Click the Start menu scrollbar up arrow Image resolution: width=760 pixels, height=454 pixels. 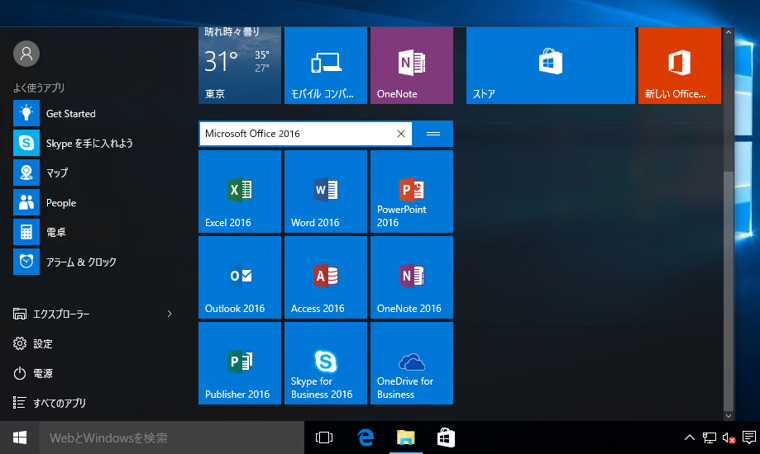[728, 32]
